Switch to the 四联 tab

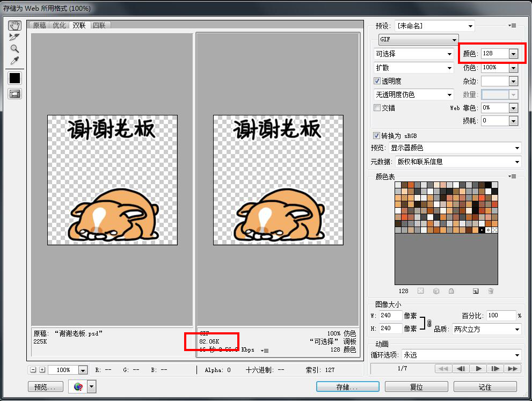coord(99,25)
